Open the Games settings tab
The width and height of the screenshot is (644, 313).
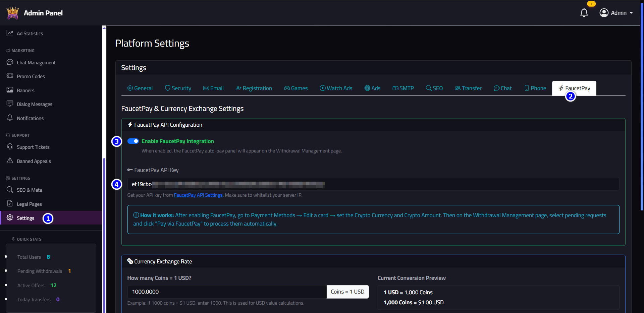point(296,88)
